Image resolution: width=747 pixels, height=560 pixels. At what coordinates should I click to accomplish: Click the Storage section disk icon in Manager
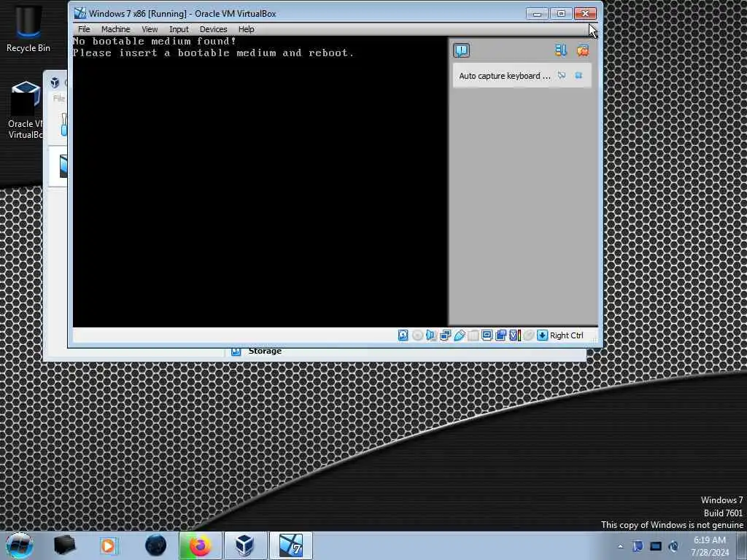tap(236, 351)
